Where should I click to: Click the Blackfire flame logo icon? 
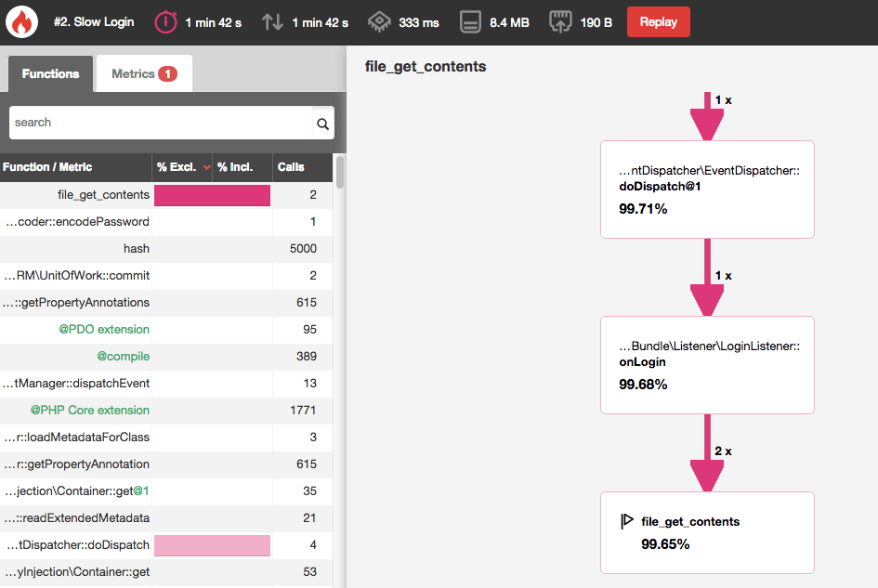(22, 22)
